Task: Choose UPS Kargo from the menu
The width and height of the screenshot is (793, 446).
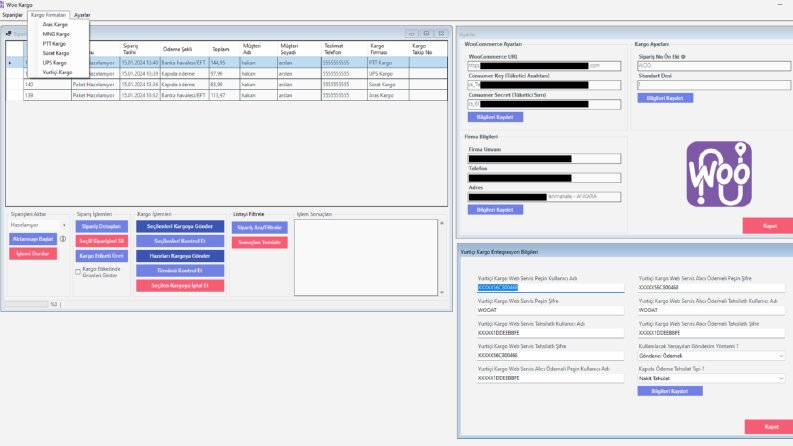Action: [x=55, y=63]
